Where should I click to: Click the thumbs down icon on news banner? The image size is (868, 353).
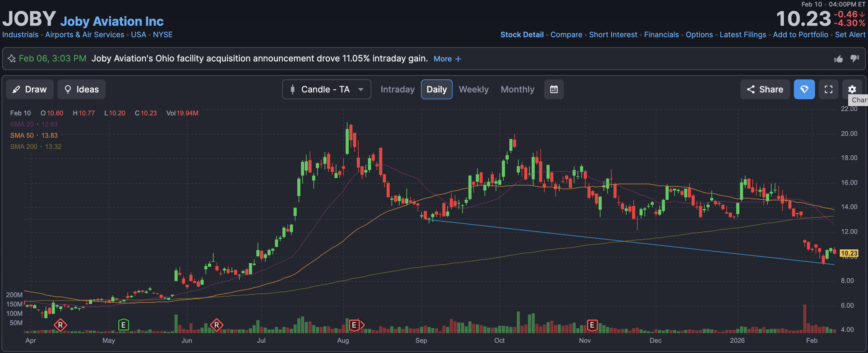point(855,59)
